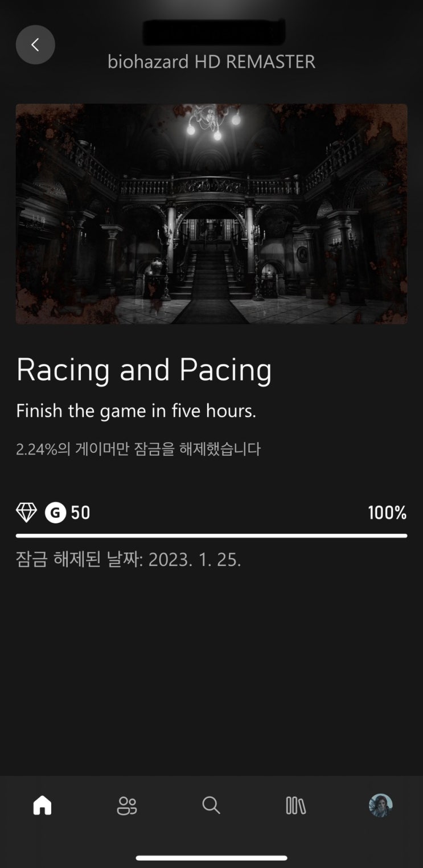Tap the Search magnifier icon
Image resolution: width=423 pixels, height=868 pixels.
[211, 805]
